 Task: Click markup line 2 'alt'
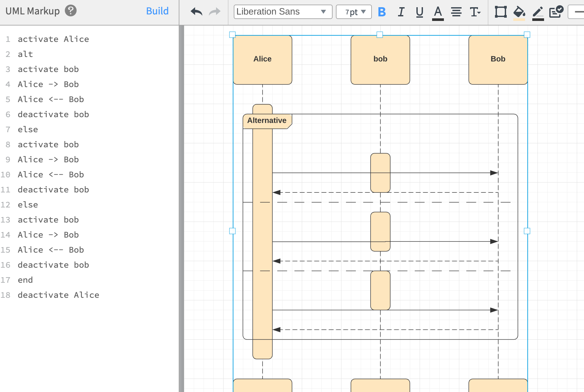click(x=25, y=54)
